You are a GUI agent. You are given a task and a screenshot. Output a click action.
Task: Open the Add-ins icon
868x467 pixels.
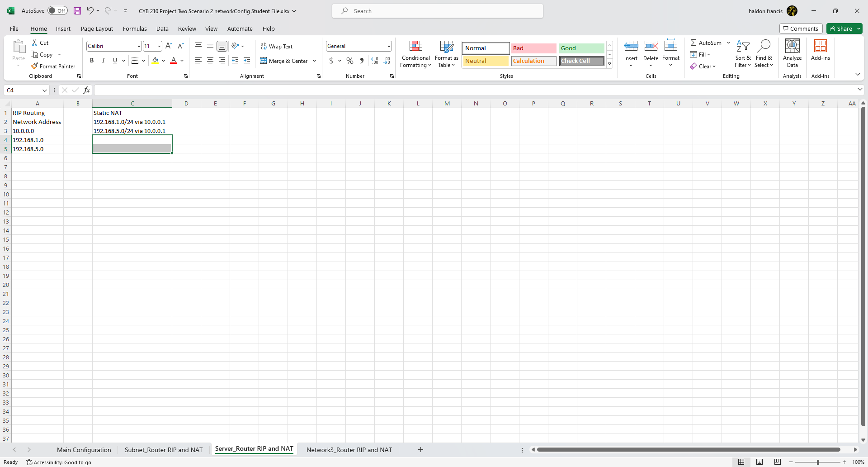(x=821, y=46)
